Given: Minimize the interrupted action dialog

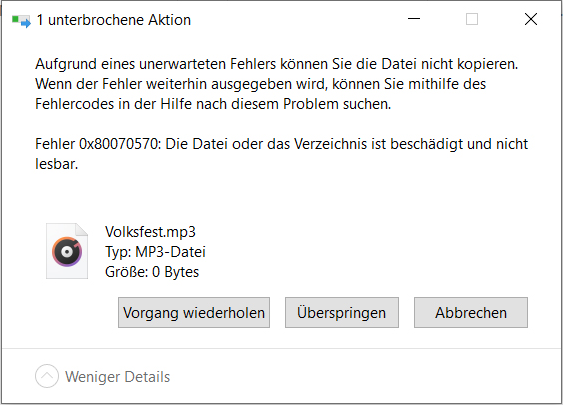Looking at the screenshot, I should click(x=414, y=19).
